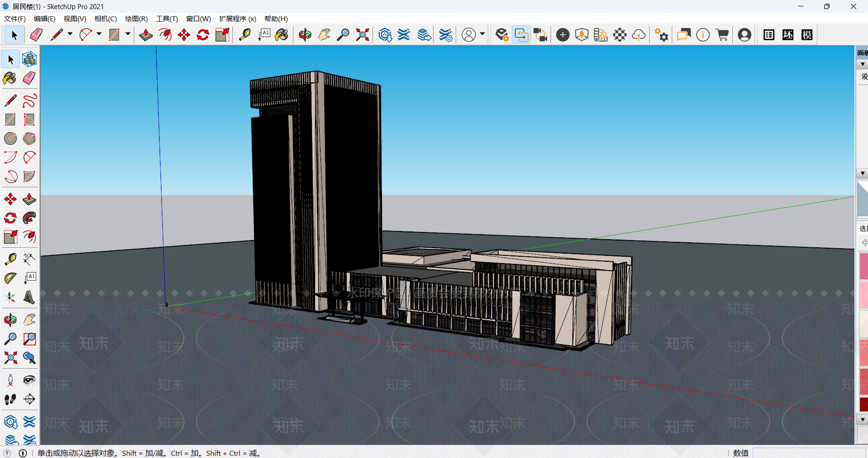The height and width of the screenshot is (458, 868).
Task: Click the black plus circle icon
Action: point(563,35)
